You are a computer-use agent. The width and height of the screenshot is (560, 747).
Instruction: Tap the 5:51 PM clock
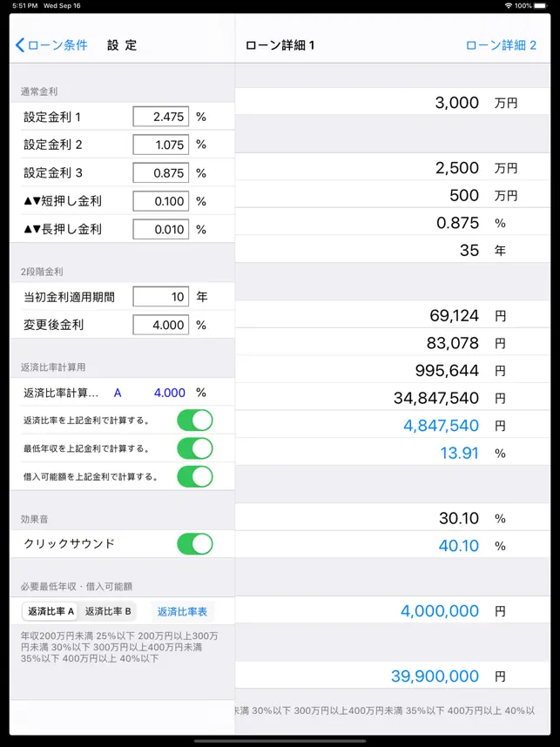(x=25, y=6)
